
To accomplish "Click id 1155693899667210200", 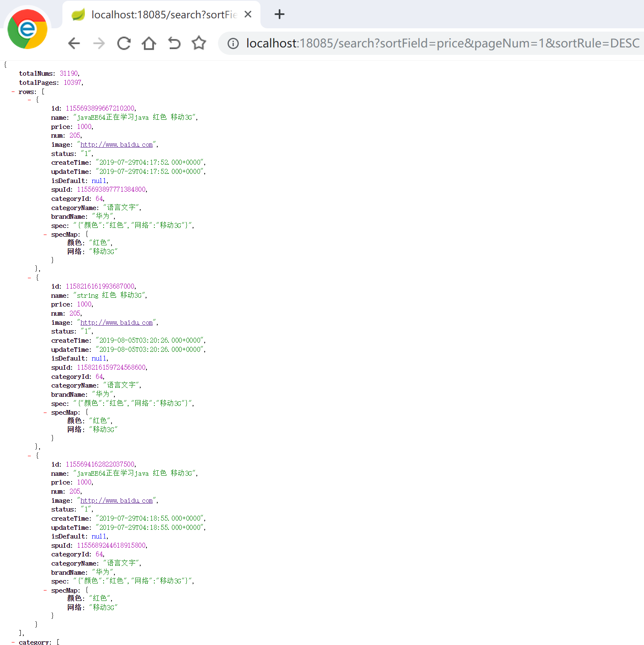I will tap(100, 109).
